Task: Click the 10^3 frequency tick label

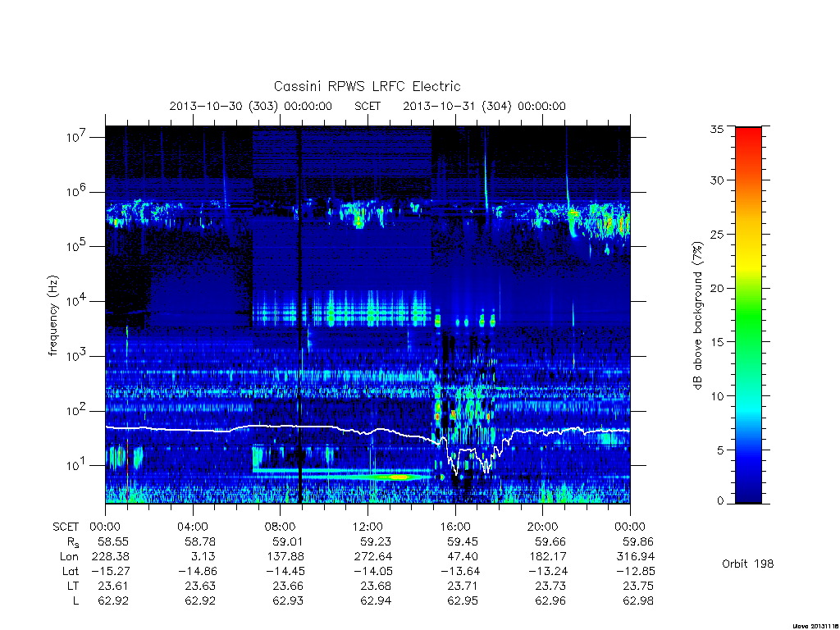Action: 77,356
